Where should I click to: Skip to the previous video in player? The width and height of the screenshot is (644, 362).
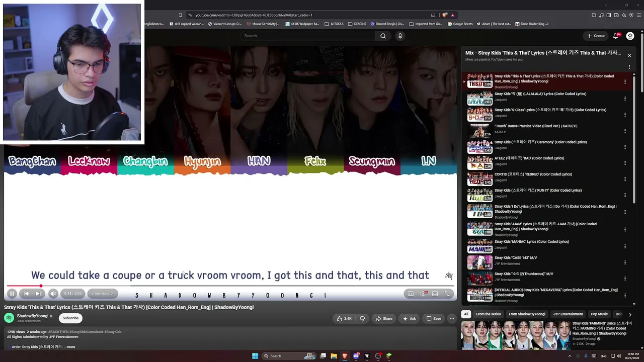tap(26, 294)
